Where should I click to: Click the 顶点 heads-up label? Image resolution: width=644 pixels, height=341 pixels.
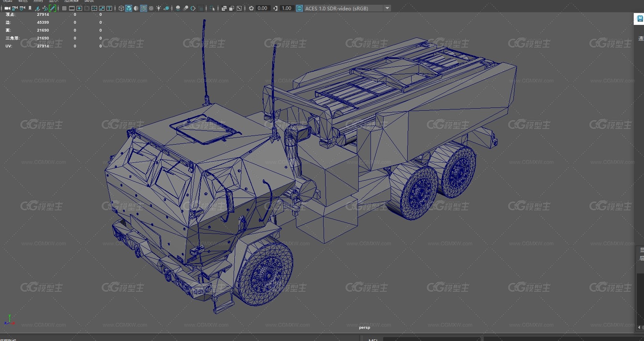point(11,15)
